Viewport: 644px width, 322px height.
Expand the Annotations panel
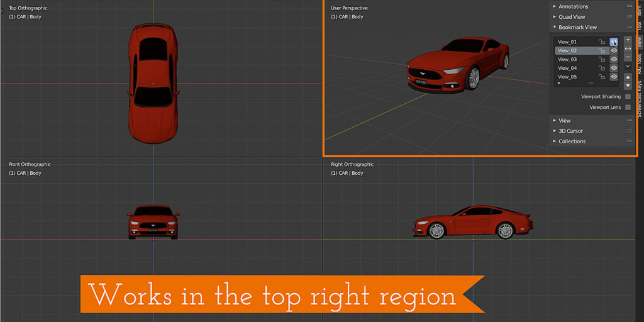pos(573,6)
